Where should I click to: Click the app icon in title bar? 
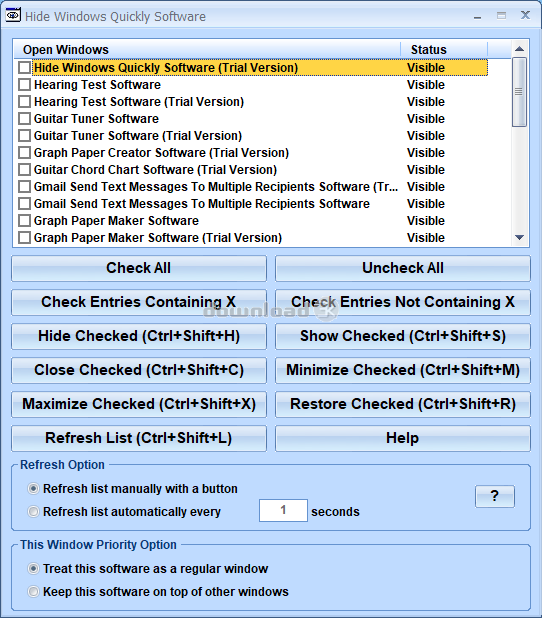13,16
